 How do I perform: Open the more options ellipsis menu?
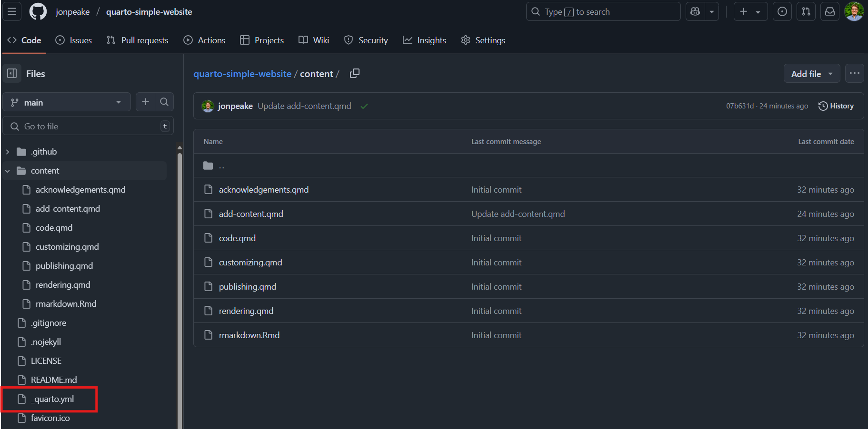click(855, 73)
